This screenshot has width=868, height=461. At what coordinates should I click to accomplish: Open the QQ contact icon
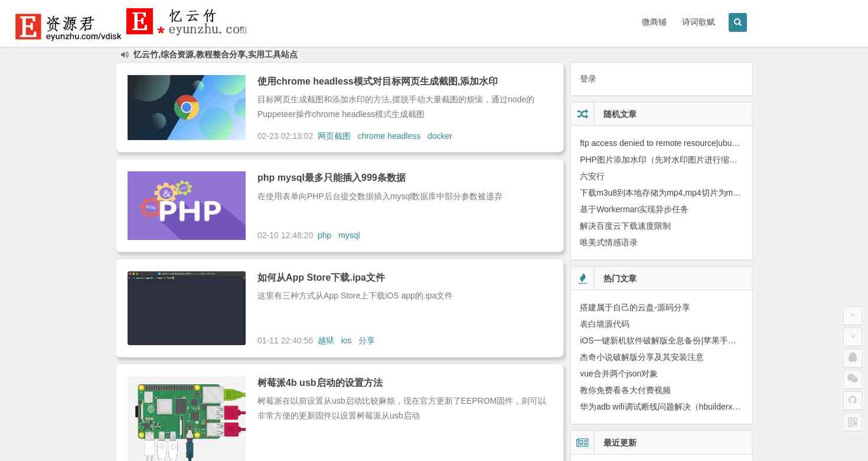853,358
